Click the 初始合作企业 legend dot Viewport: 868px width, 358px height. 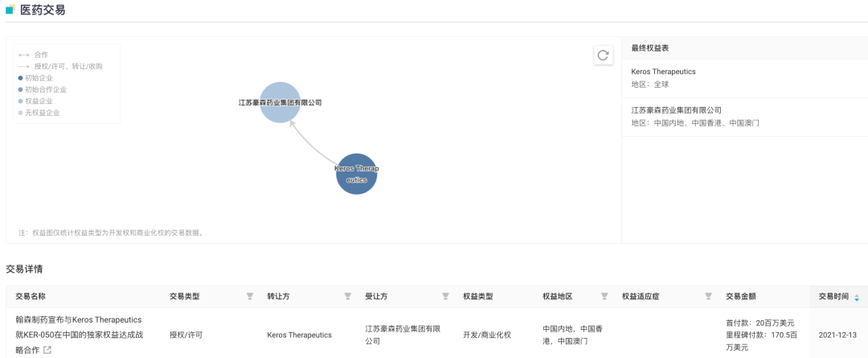pyautogui.click(x=20, y=90)
